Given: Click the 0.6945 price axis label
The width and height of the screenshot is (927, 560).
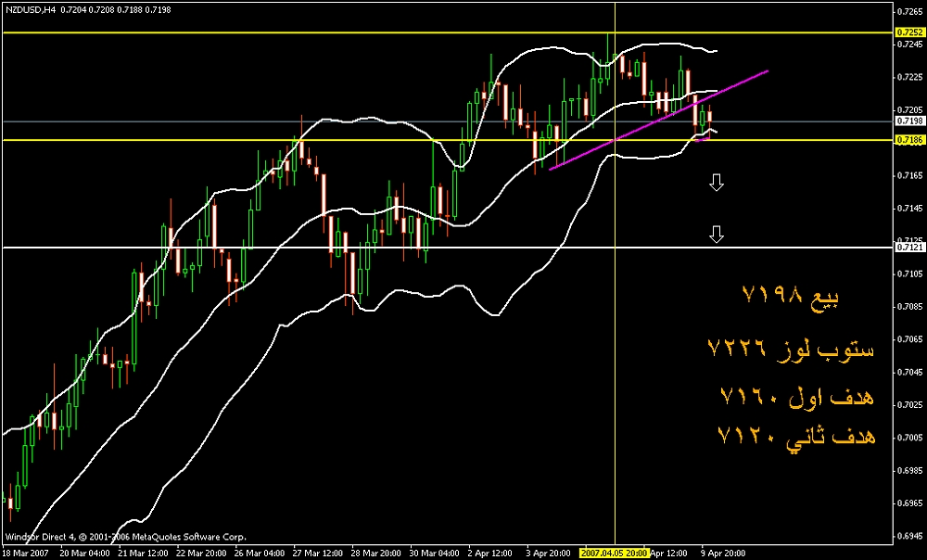Looking at the screenshot, I should [908, 536].
